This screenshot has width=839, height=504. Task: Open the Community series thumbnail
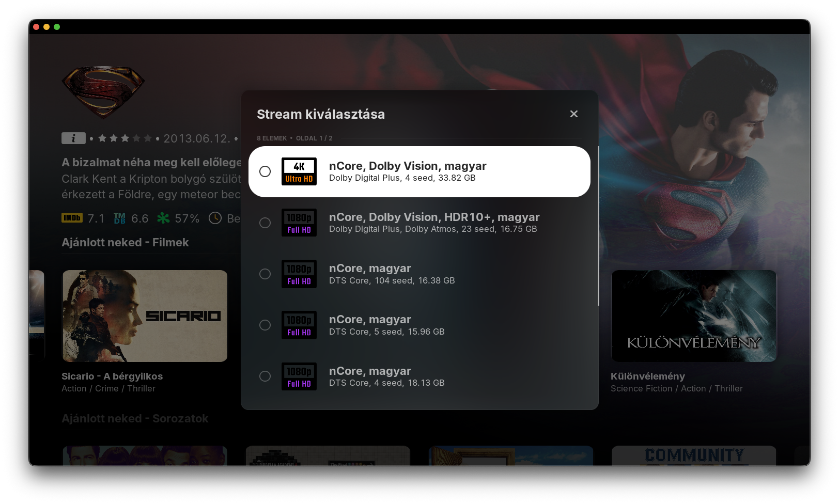coord(693,455)
